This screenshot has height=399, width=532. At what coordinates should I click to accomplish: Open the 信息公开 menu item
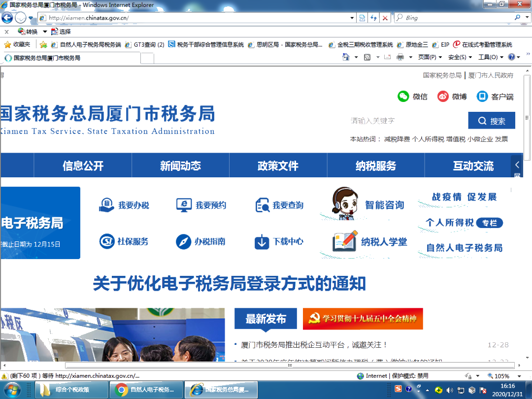click(x=82, y=166)
